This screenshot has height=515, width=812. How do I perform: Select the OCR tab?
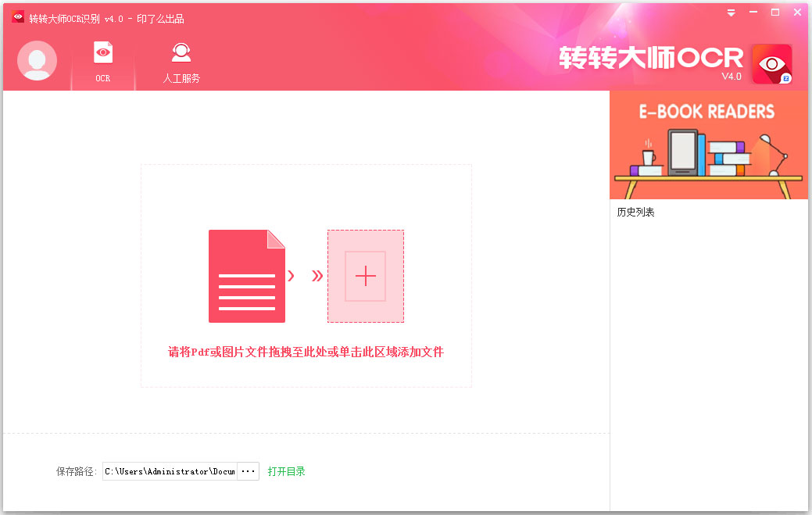pyautogui.click(x=103, y=62)
